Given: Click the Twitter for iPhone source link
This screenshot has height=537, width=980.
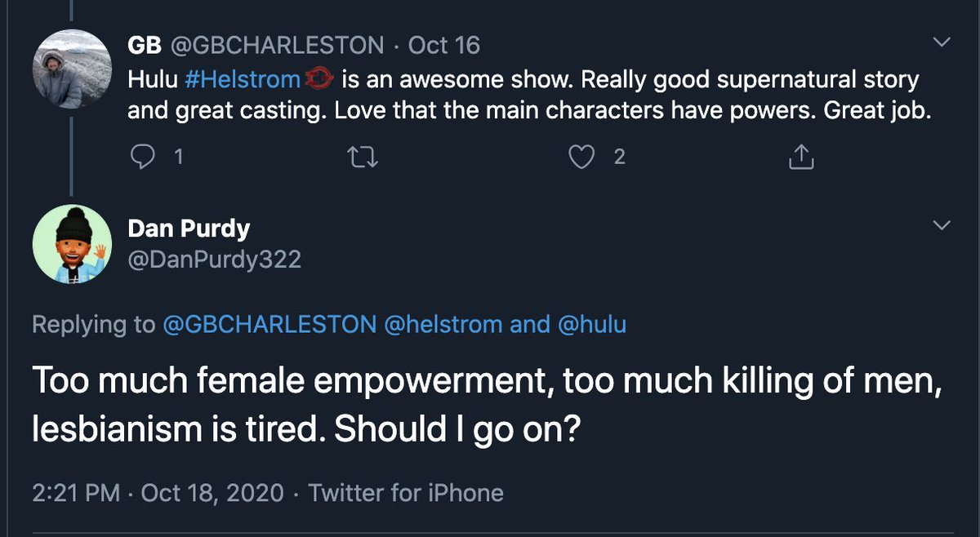Looking at the screenshot, I should (x=407, y=493).
